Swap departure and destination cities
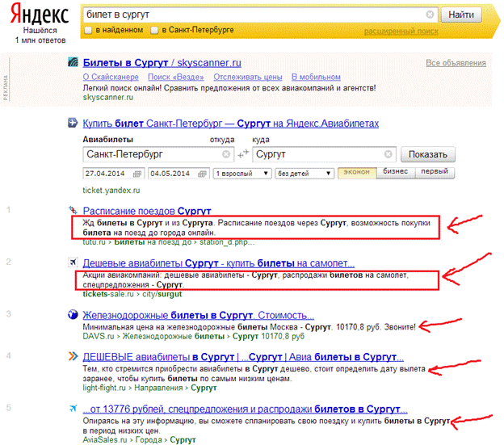 click(x=243, y=153)
